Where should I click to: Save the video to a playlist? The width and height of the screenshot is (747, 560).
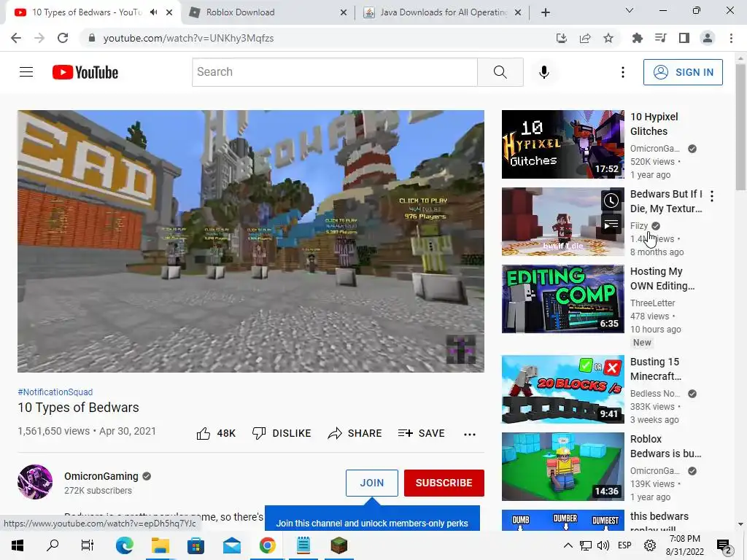[x=421, y=433]
